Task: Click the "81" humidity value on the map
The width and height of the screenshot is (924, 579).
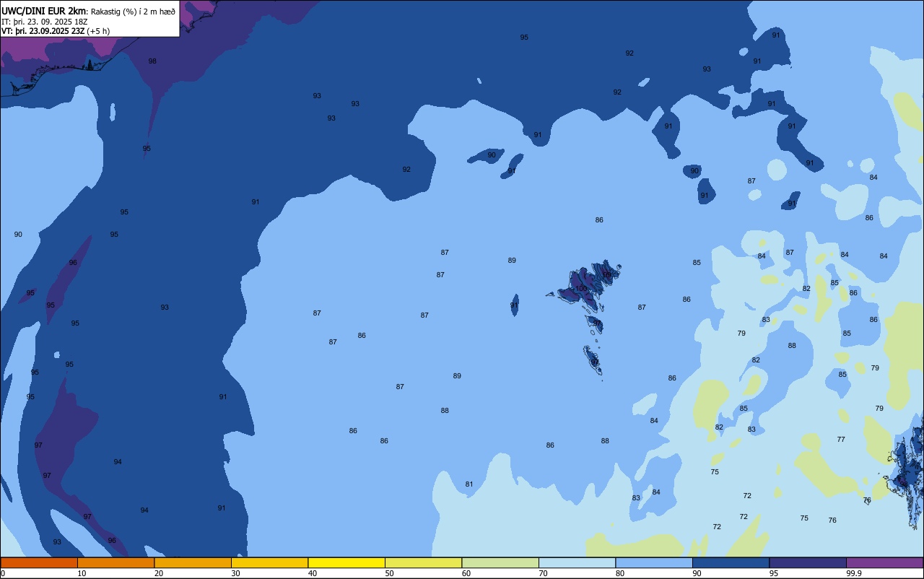Action: click(x=469, y=484)
